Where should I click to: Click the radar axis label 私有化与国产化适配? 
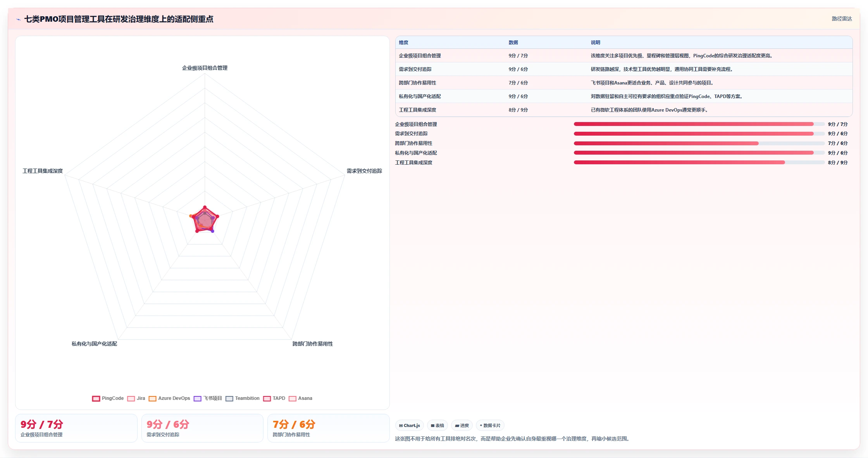[x=94, y=344]
